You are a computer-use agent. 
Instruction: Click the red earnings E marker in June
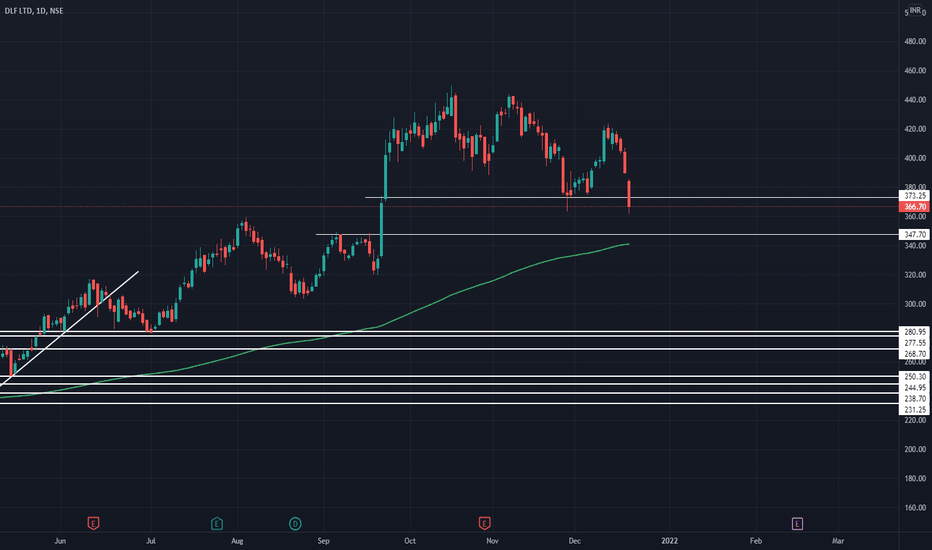[x=93, y=523]
